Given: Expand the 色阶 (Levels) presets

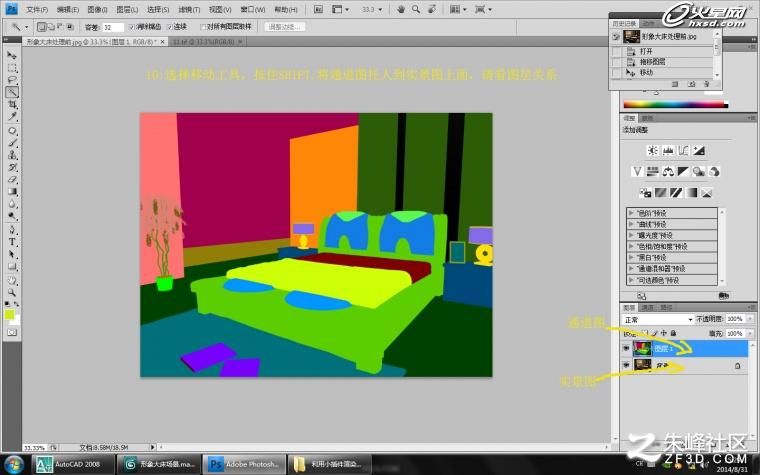Looking at the screenshot, I should (x=631, y=213).
